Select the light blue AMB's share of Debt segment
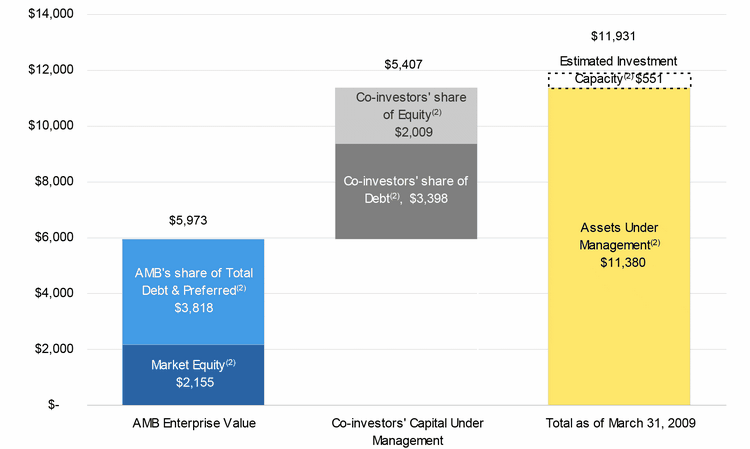Viewport: 750px width, 449px height. [193, 291]
